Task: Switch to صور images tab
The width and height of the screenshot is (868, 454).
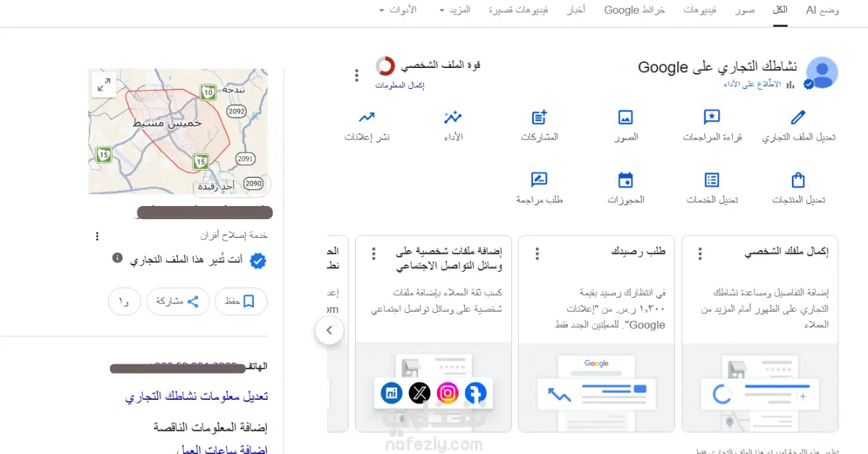Action: click(x=746, y=10)
